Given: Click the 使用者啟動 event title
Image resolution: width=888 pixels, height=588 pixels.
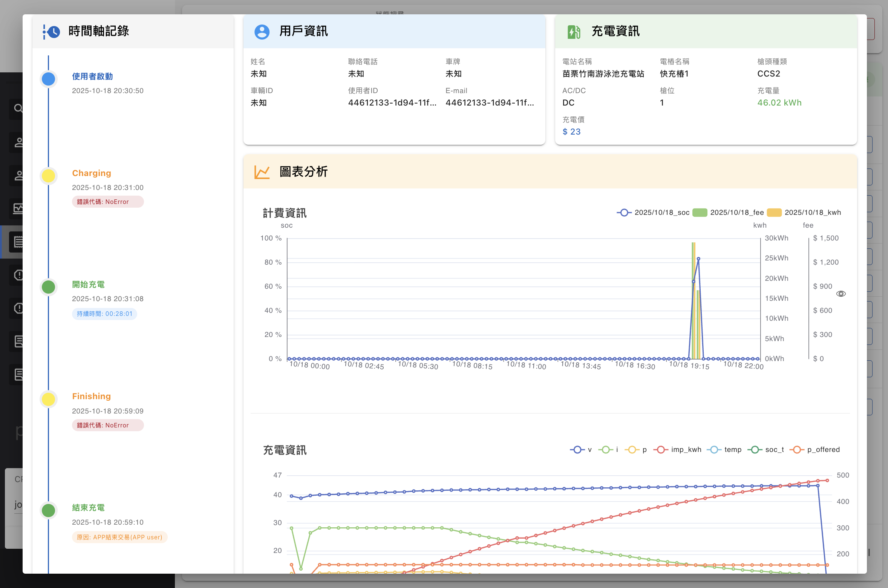Looking at the screenshot, I should pyautogui.click(x=92, y=77).
